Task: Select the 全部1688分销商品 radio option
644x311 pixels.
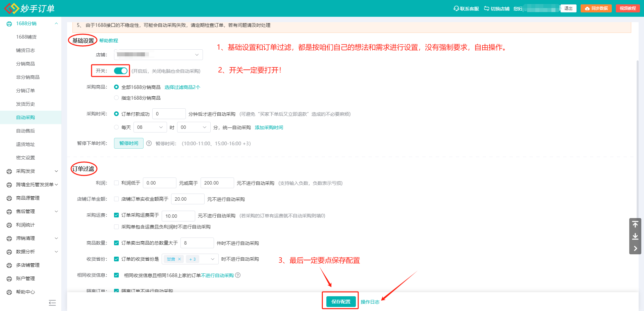Action: pyautogui.click(x=116, y=87)
